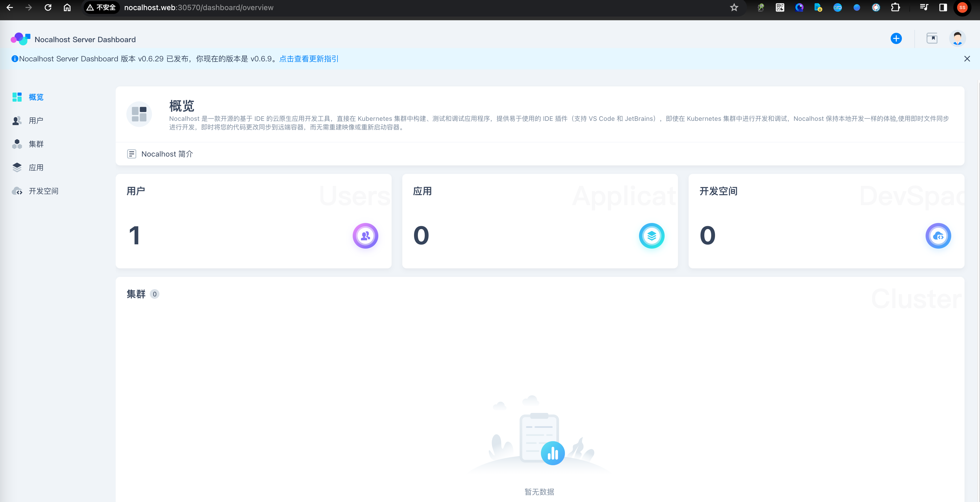Click the info icon in update banner
Viewport: 980px width, 502px height.
click(x=15, y=59)
